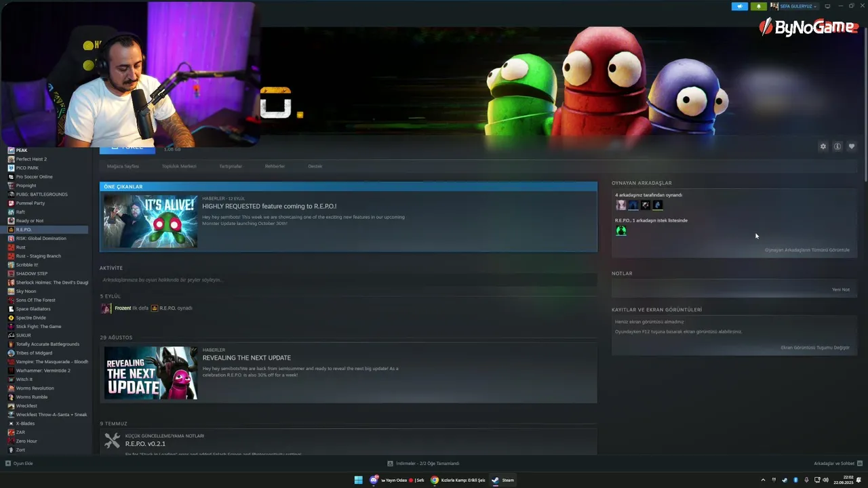This screenshot has width=868, height=488.
Task: Open the Steam announcements megaphone icon
Action: pyautogui.click(x=739, y=6)
